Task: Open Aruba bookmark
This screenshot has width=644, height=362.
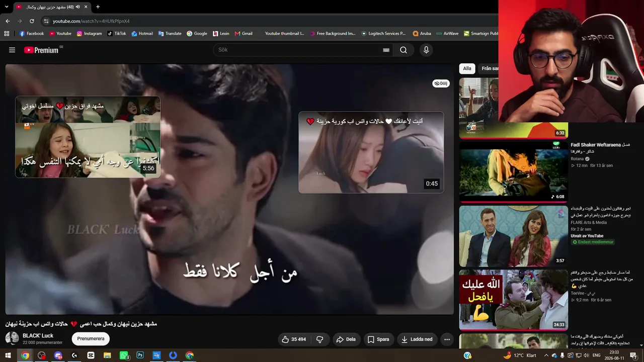Action: 422,34
